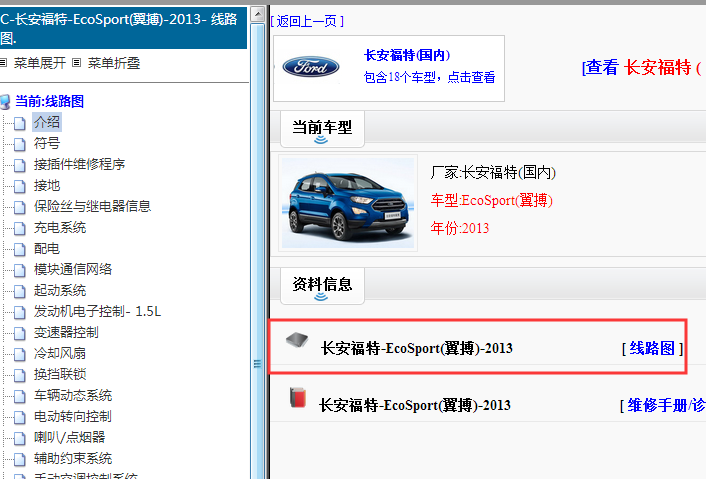
Task: Click the page icon beside 喇叭/点烟器
Action: [x=19, y=438]
